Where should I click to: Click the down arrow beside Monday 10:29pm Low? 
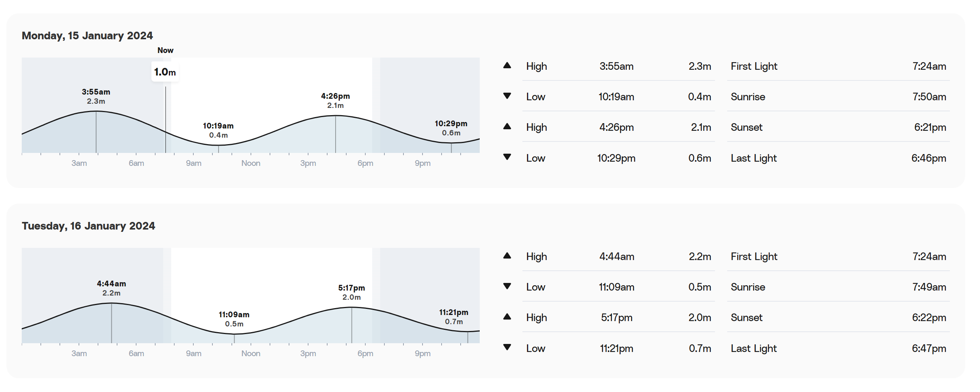(507, 157)
